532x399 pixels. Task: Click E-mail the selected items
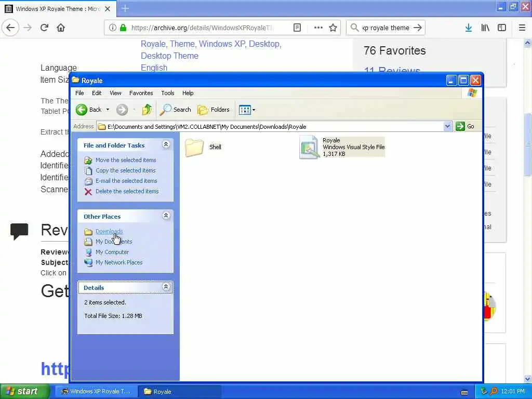coord(126,181)
